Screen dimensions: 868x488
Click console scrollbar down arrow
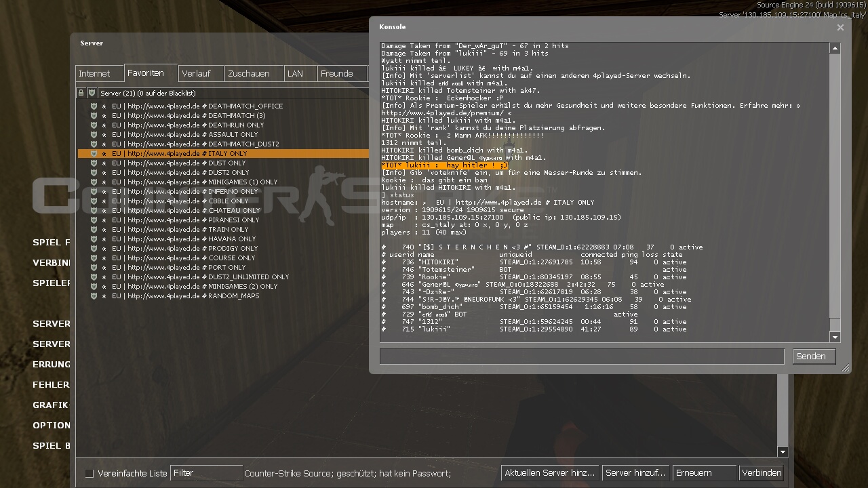835,337
